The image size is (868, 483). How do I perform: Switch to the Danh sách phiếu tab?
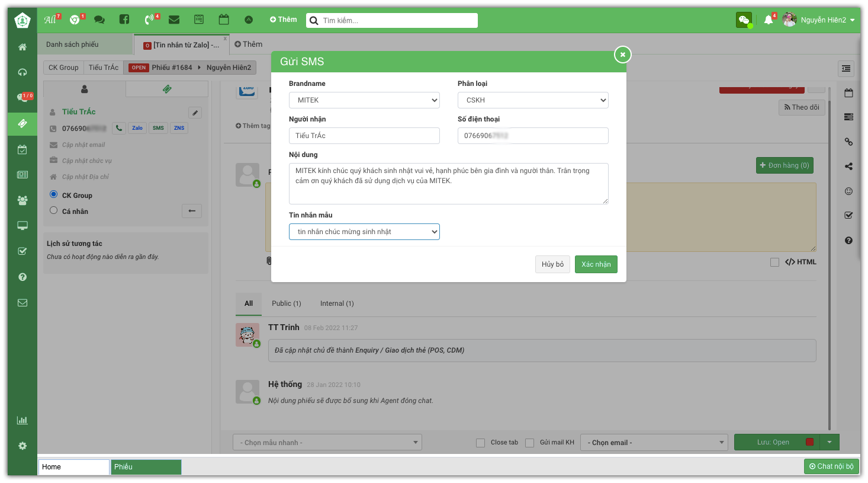(73, 44)
